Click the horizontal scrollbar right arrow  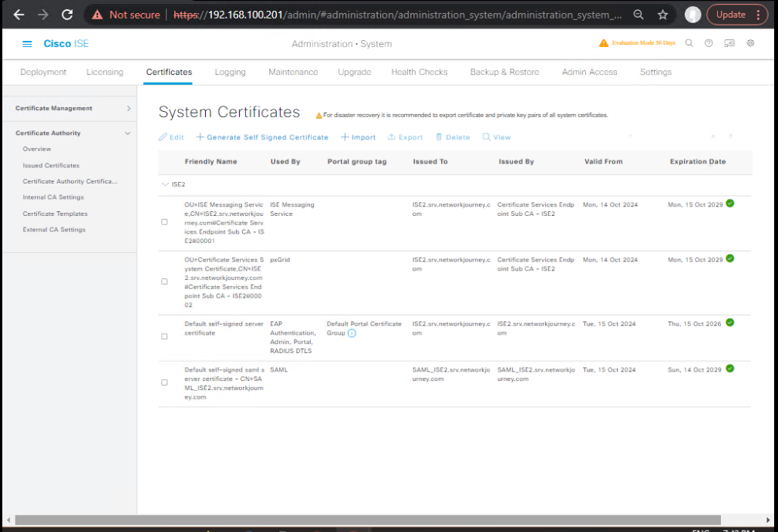point(768,520)
